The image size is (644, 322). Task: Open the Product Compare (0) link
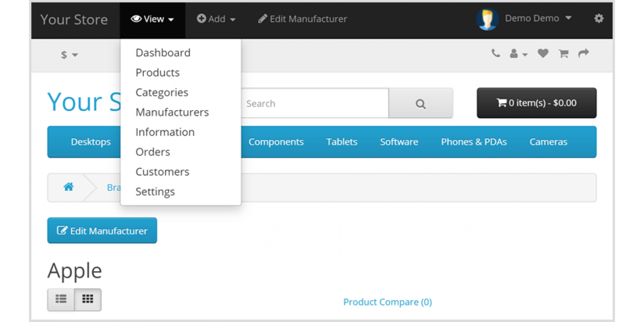coord(387,302)
